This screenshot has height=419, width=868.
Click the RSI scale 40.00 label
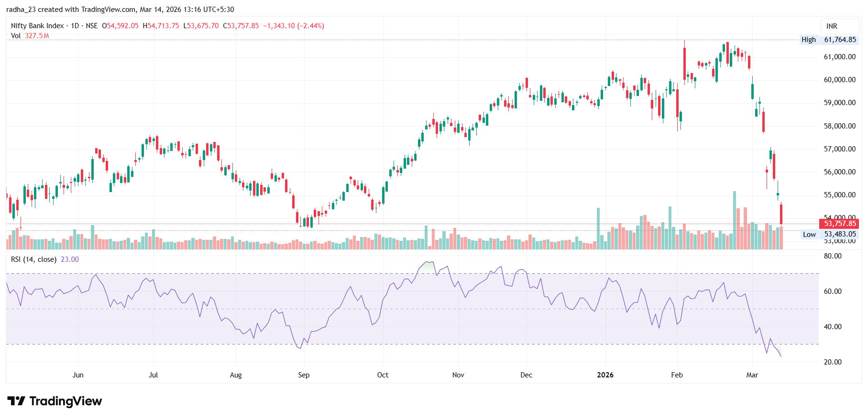(833, 327)
